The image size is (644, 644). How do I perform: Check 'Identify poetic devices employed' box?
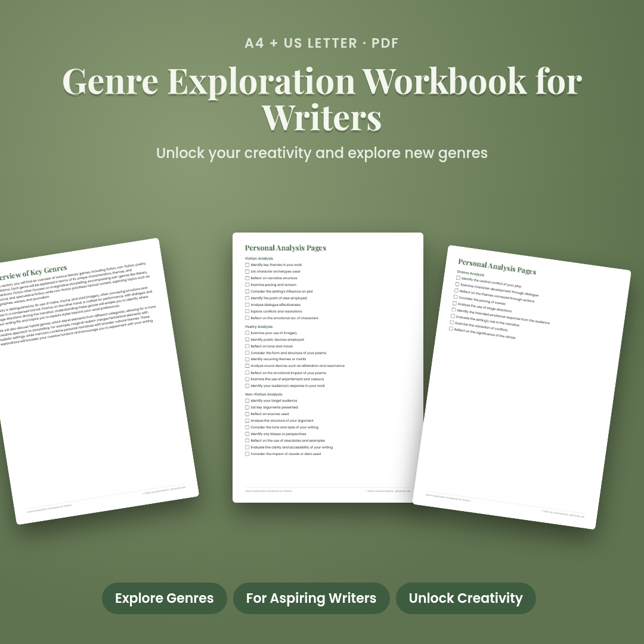(247, 340)
